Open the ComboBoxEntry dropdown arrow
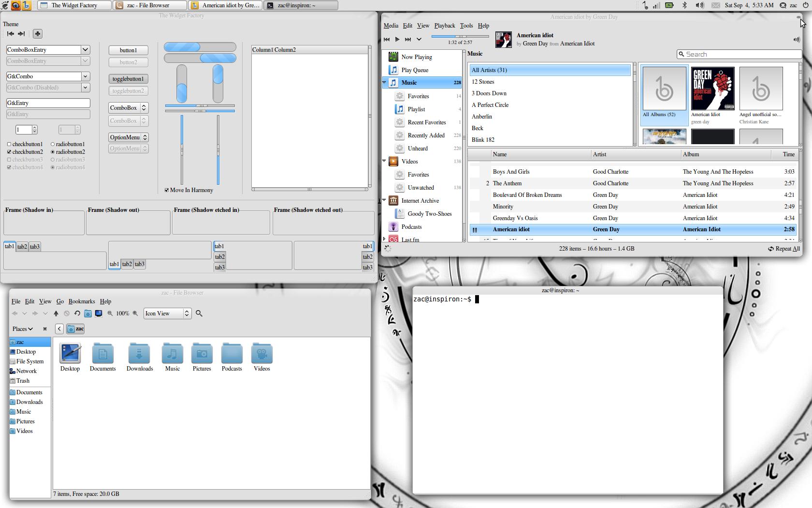The image size is (812, 508). (x=85, y=50)
